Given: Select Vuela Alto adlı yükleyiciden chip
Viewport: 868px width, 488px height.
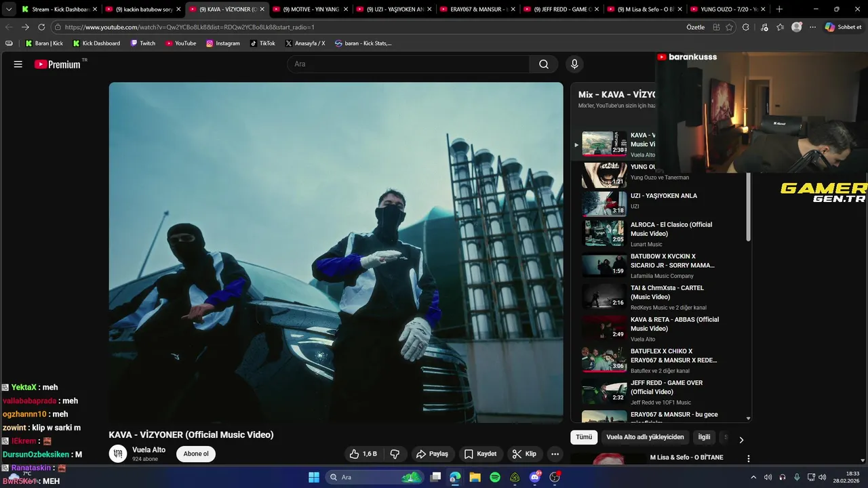Looking at the screenshot, I should point(645,437).
